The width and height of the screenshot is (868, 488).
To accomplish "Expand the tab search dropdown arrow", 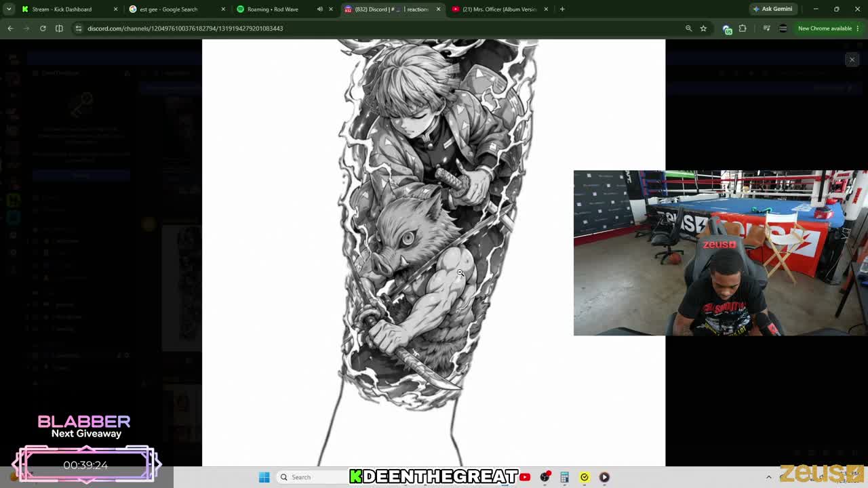I will (x=8, y=9).
